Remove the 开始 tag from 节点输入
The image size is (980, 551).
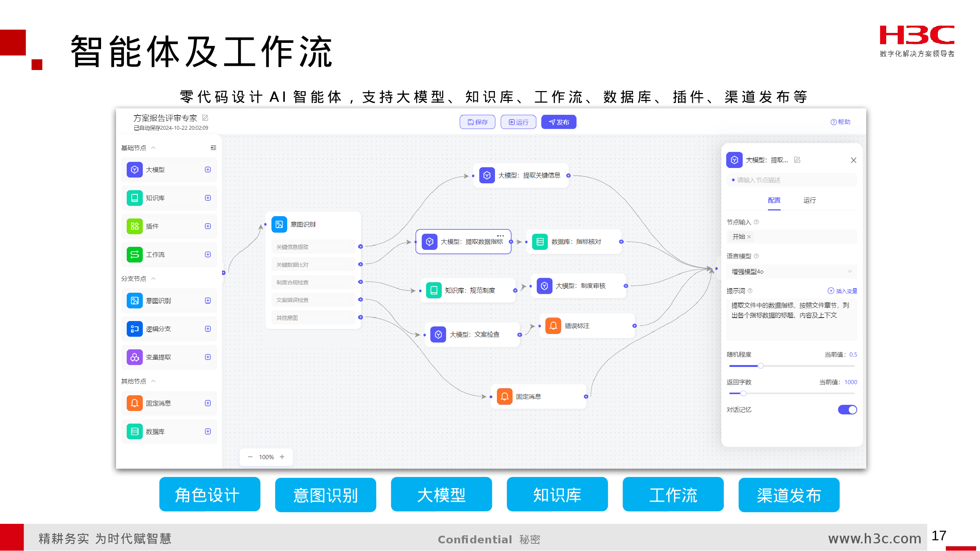(749, 237)
